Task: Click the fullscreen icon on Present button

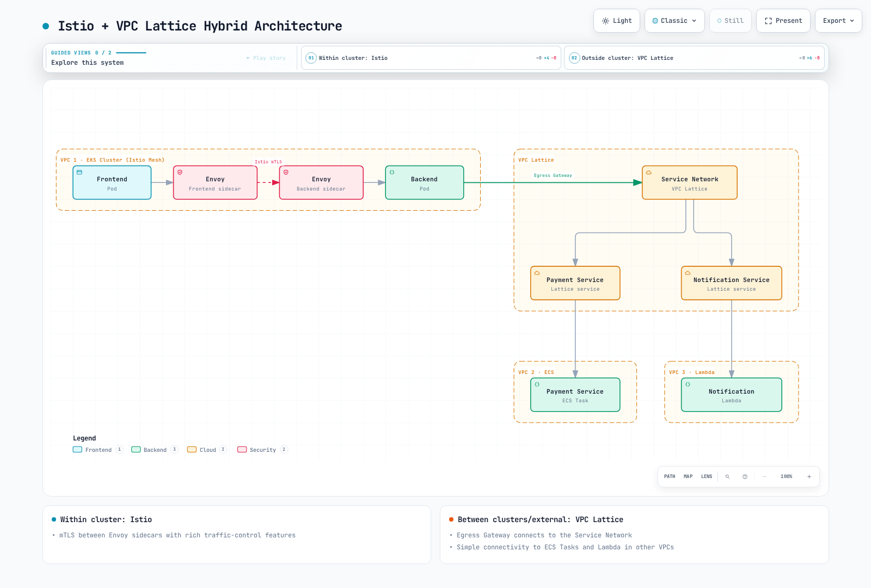Action: point(768,21)
